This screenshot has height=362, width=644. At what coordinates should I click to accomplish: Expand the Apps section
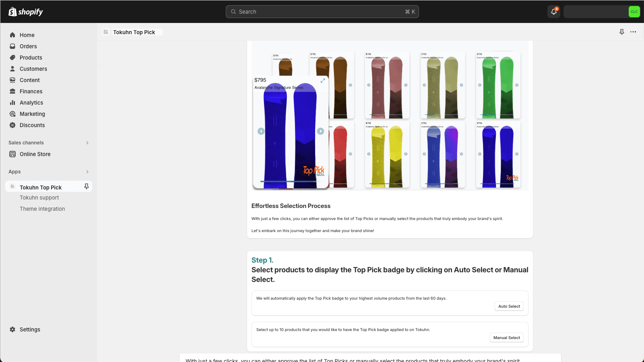(x=87, y=172)
